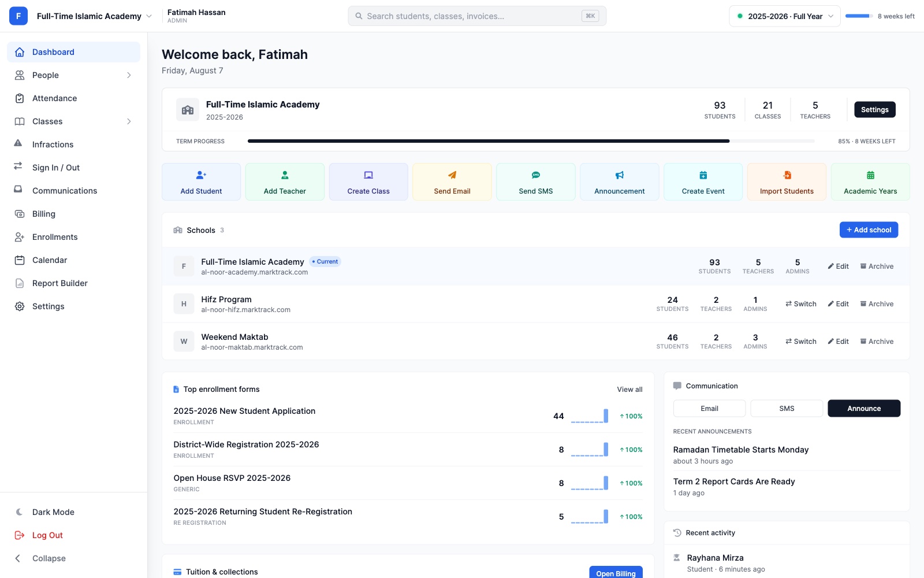Go to Infractions section
924x578 pixels.
click(x=73, y=144)
